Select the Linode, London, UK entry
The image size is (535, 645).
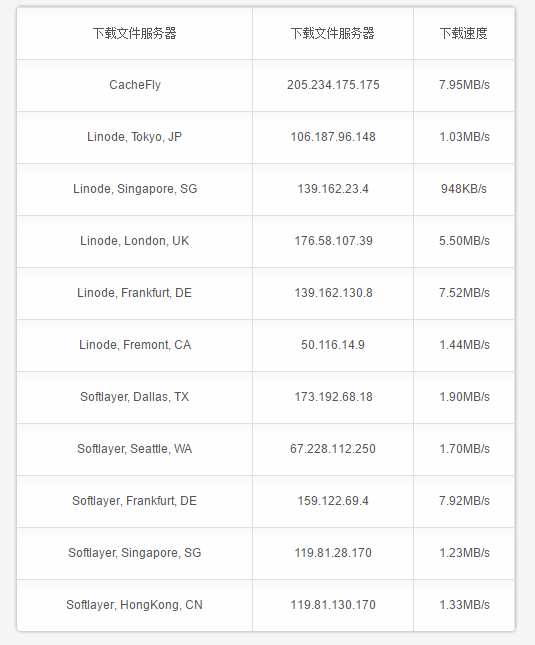click(x=134, y=241)
